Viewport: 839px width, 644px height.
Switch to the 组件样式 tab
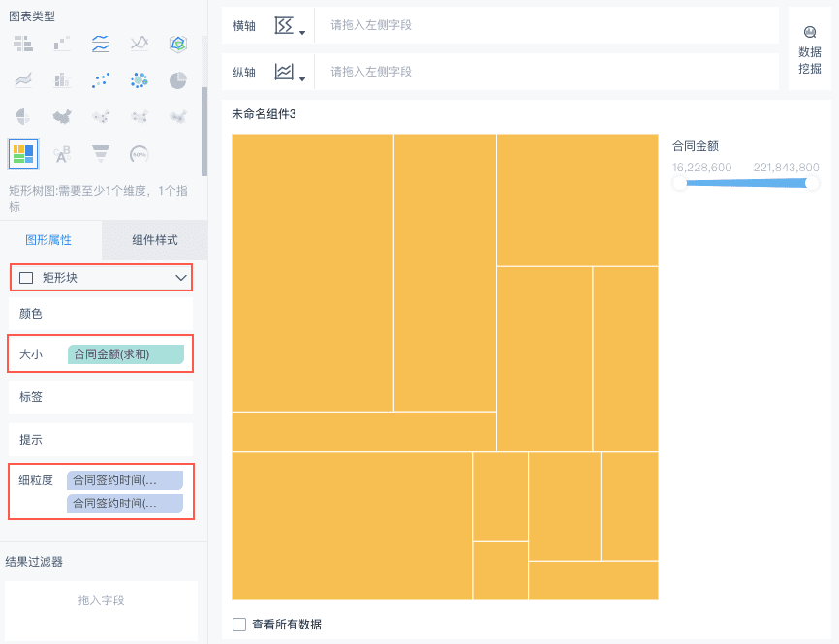coord(155,240)
